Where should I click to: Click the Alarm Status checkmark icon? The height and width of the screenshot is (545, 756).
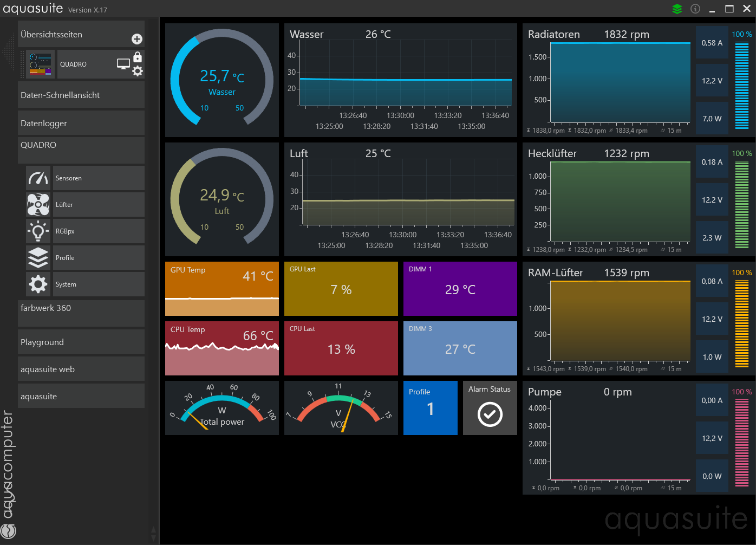[x=490, y=414]
